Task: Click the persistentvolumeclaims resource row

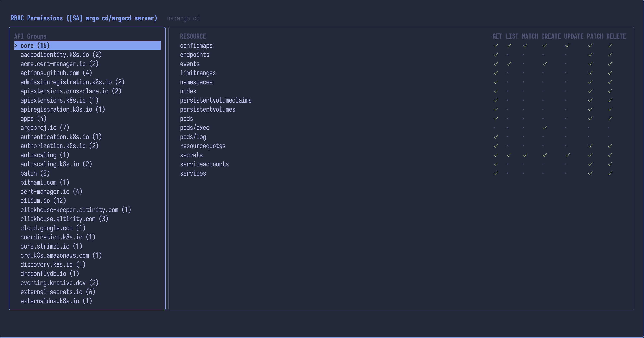Action: [215, 100]
